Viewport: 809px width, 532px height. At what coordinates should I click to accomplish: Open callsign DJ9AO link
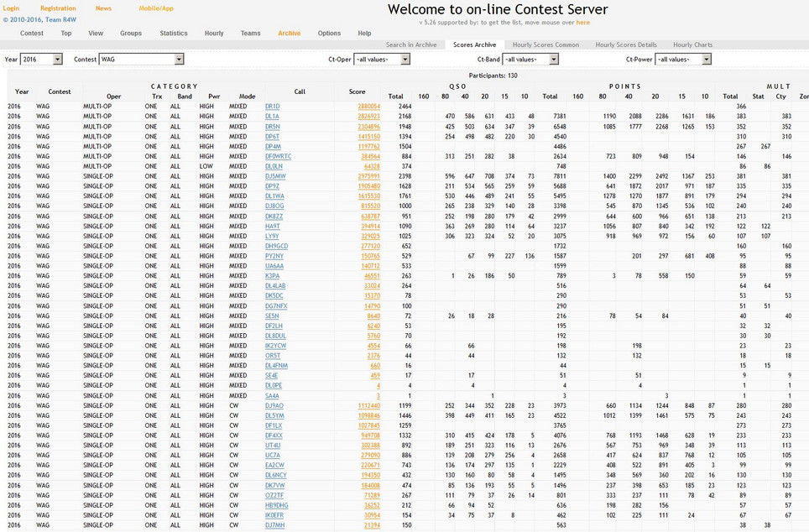(x=274, y=405)
